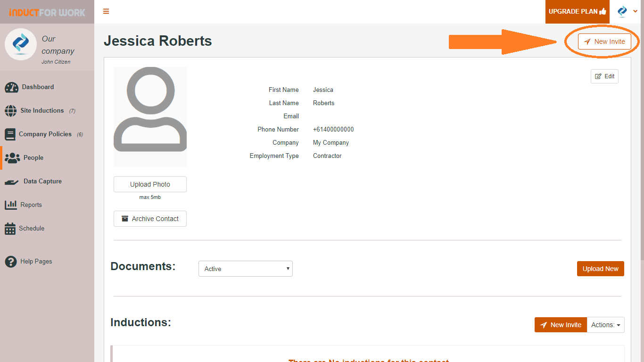
Task: Click the Reports chart icon
Action: tap(11, 205)
